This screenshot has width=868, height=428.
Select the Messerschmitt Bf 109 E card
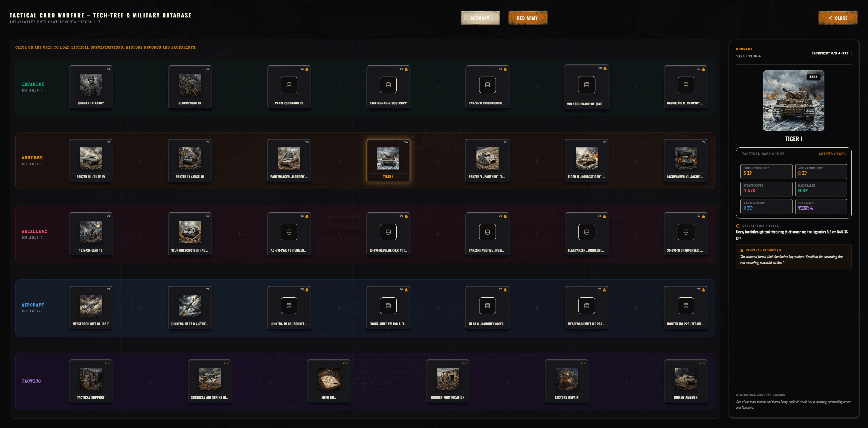pyautogui.click(x=91, y=307)
